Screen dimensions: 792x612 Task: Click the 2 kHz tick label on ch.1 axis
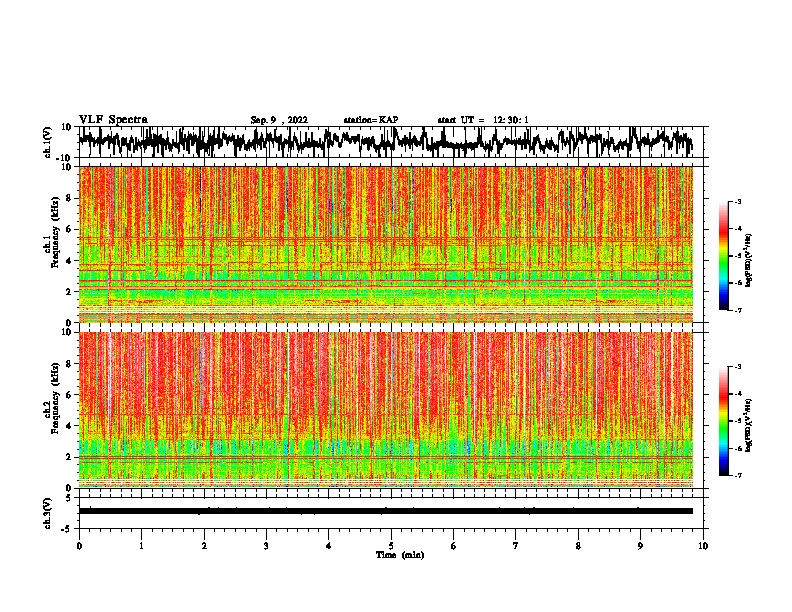point(69,292)
